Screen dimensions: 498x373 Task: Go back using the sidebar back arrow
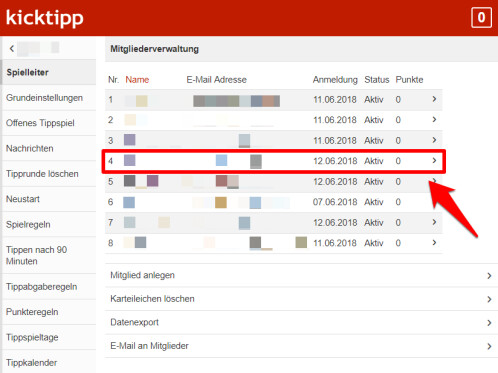click(12, 49)
